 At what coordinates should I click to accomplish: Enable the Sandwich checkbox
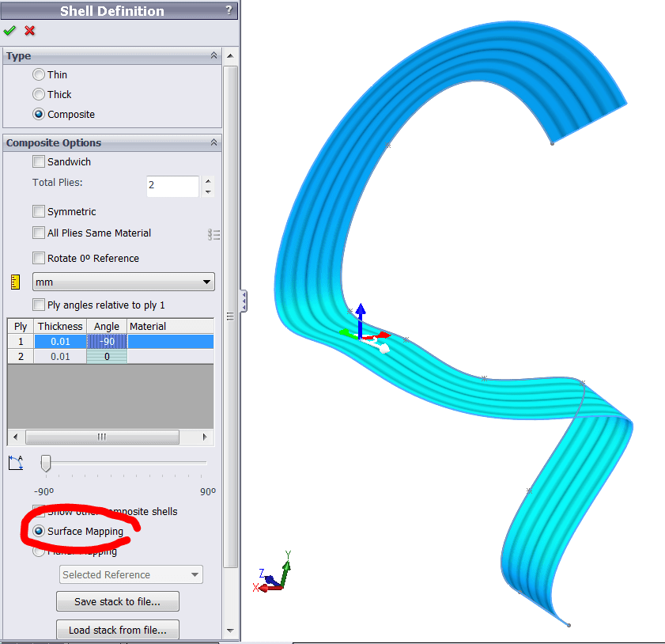click(x=39, y=161)
